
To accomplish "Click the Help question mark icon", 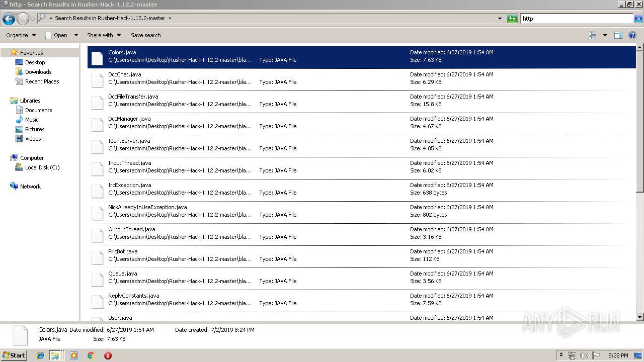I will (633, 35).
